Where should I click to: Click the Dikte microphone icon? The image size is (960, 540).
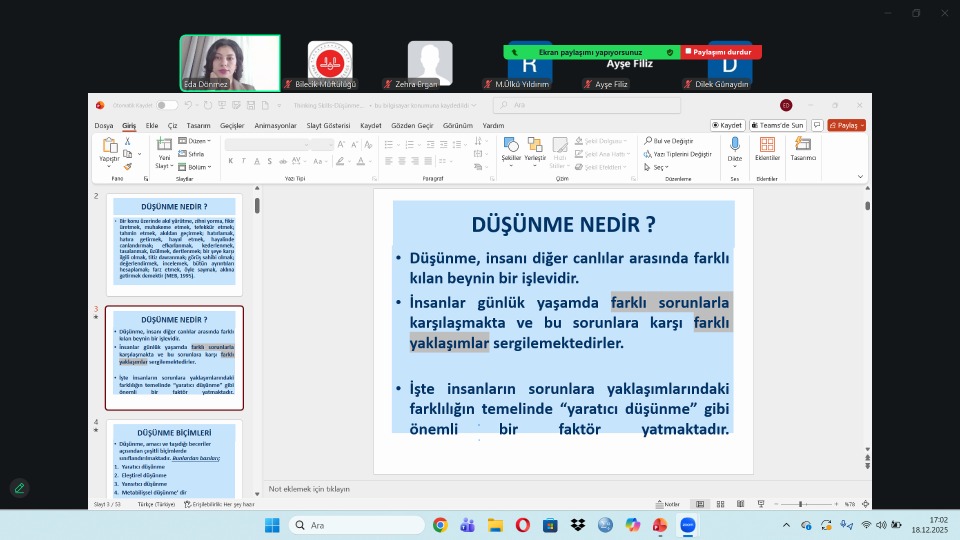pos(735,146)
